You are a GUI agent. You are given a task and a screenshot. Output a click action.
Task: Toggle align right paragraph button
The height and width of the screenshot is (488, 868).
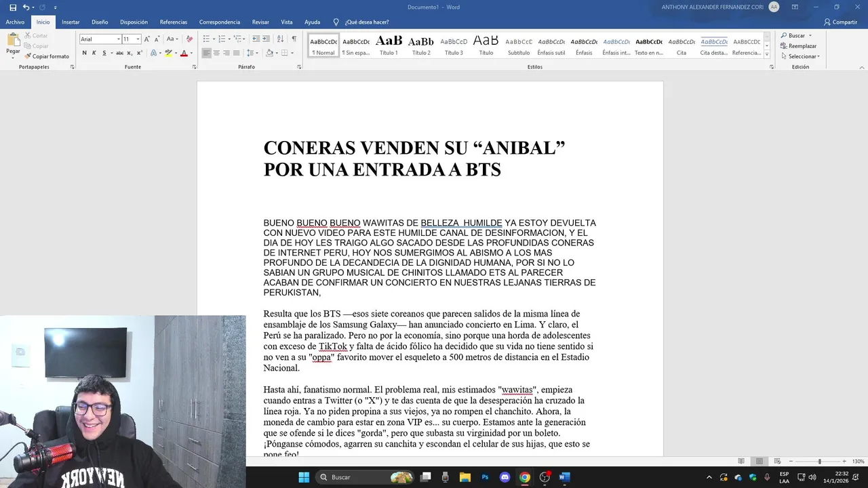click(226, 53)
